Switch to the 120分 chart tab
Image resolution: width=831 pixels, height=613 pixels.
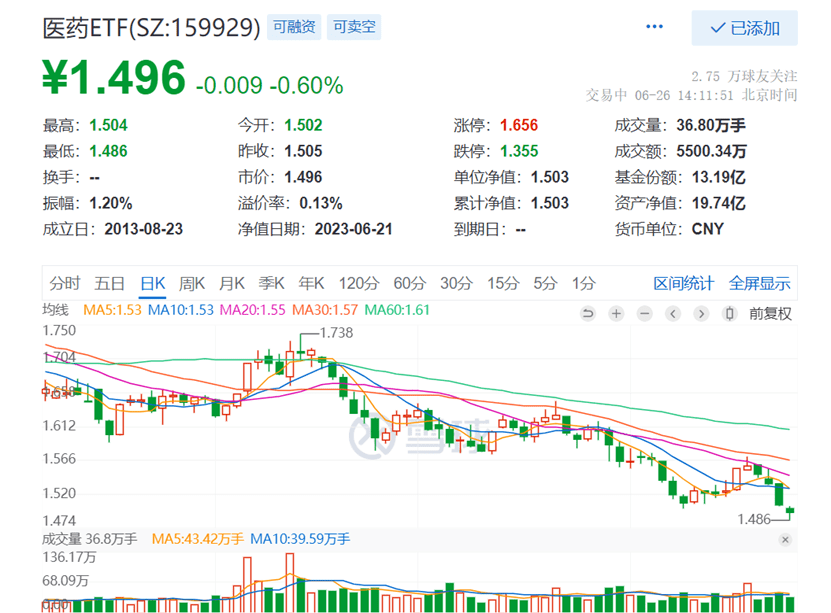(x=359, y=283)
